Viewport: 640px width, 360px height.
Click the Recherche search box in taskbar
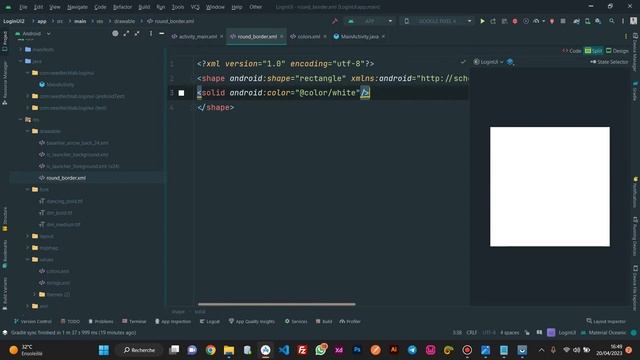(x=140, y=350)
